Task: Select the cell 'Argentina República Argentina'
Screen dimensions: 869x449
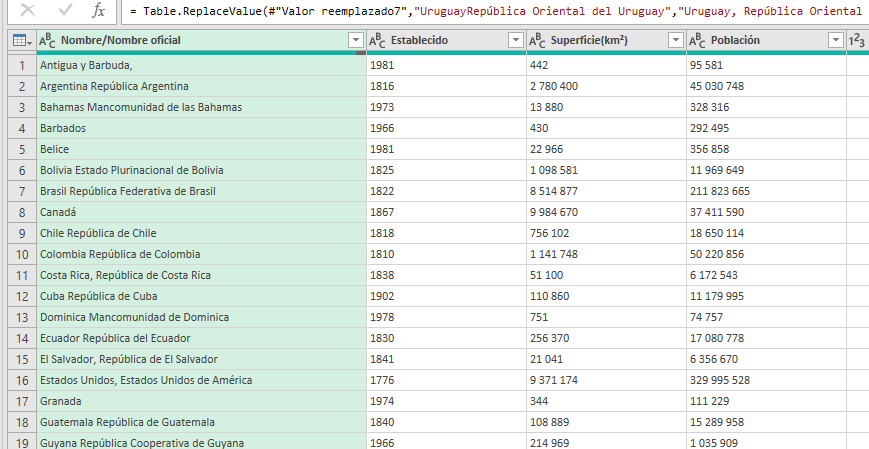Action: point(200,86)
